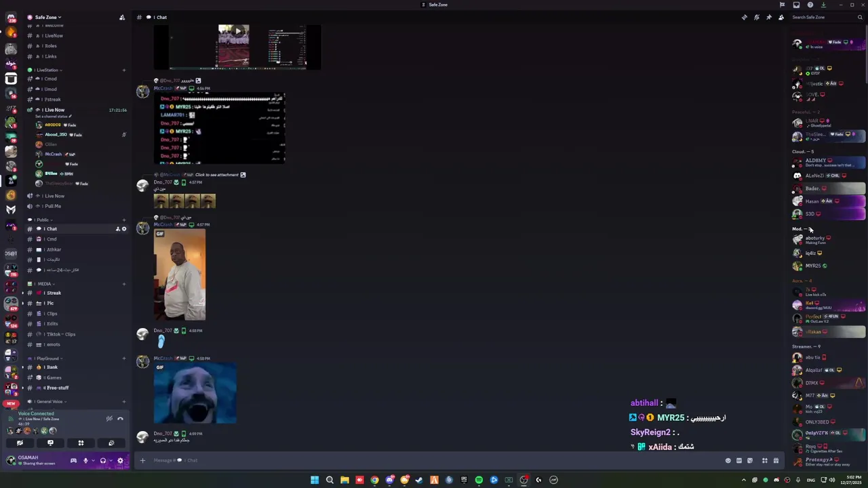Add channel to PlayGround category
The width and height of the screenshot is (868, 488).
click(123, 358)
